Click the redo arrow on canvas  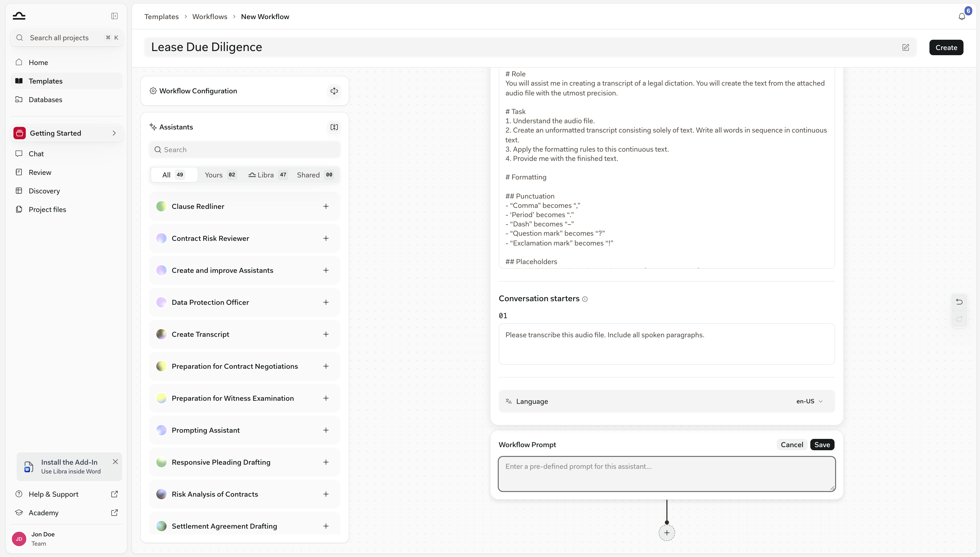point(959,319)
